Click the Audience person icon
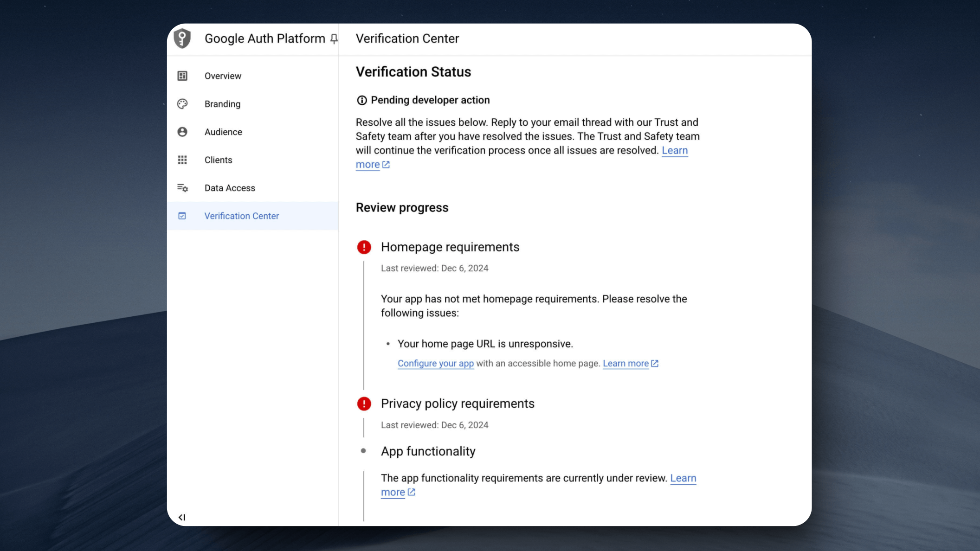 (182, 132)
